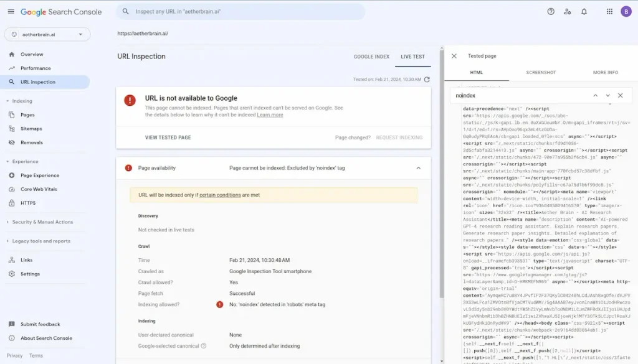Image resolution: width=638 pixels, height=364 pixels.
Task: Open the Learn more link
Action: (x=270, y=115)
